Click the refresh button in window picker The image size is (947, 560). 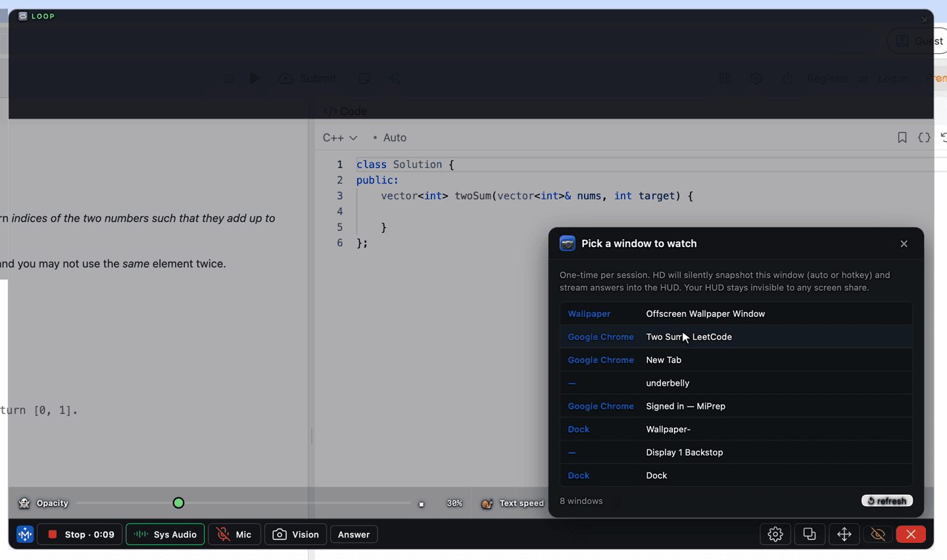[887, 501]
